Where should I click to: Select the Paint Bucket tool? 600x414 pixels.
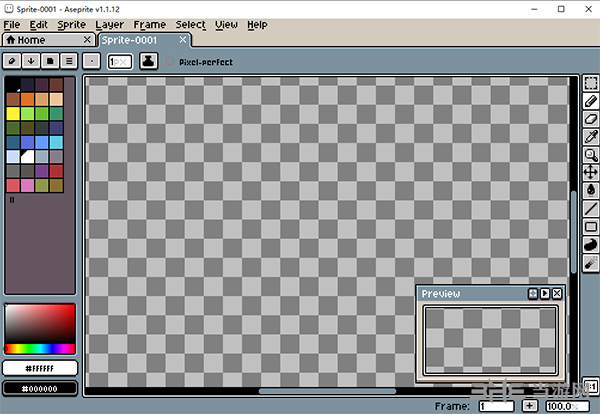[591, 190]
